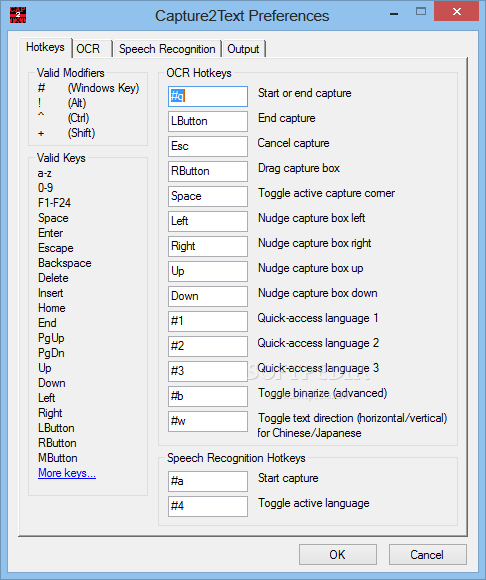Click the 'MButton' valid key text
Image resolution: width=486 pixels, height=580 pixels.
tap(58, 458)
